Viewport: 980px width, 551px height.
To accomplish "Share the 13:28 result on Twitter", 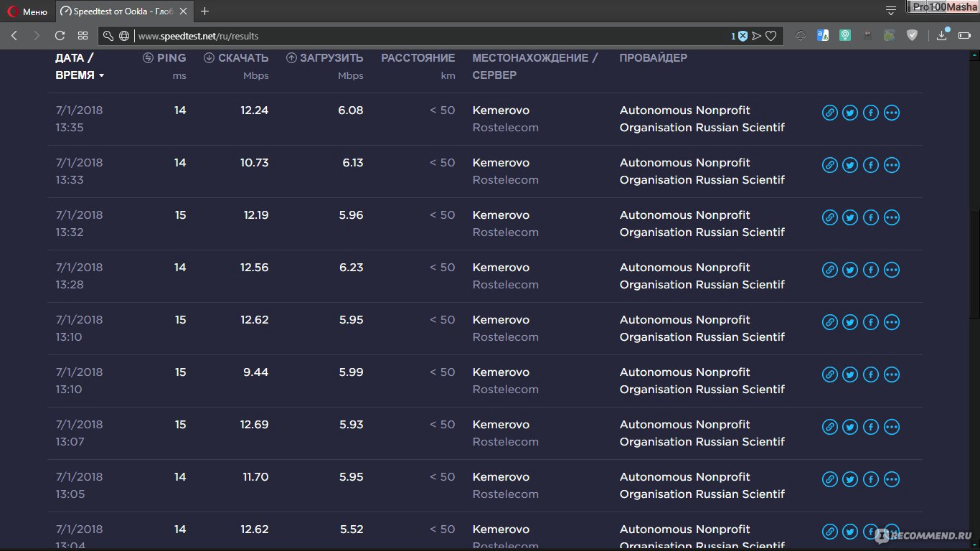I will (x=850, y=270).
